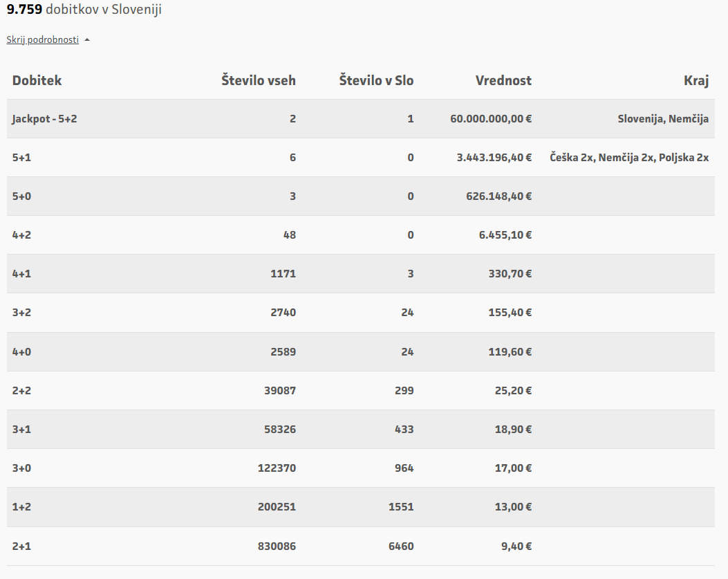Click the 626.148,40 € value cell

point(498,196)
